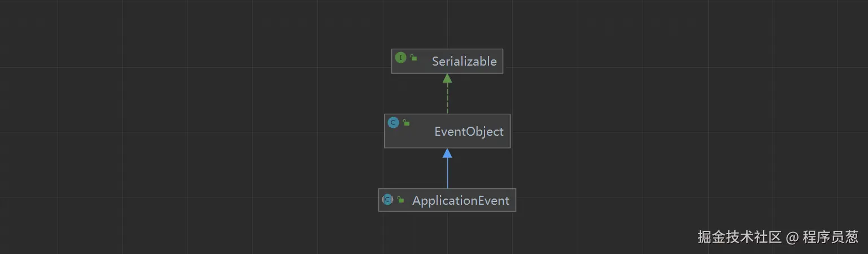Select the EventObject node label
The image size is (868, 254).
point(469,131)
